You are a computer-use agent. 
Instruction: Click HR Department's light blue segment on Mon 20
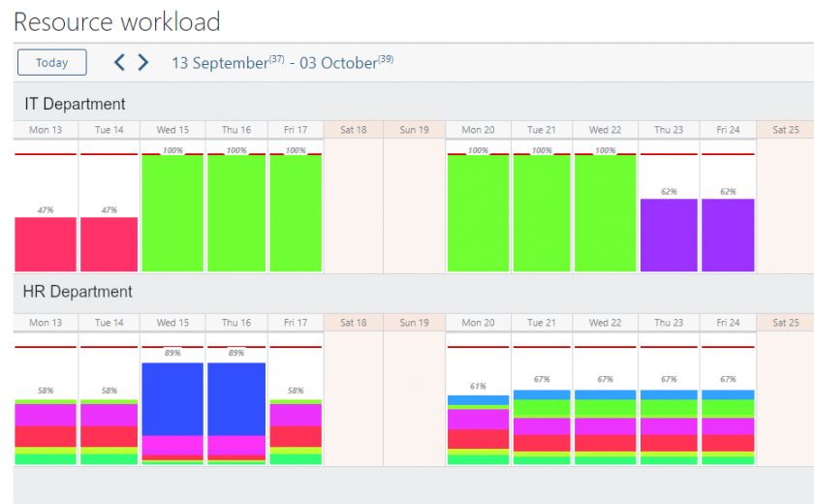(478, 399)
